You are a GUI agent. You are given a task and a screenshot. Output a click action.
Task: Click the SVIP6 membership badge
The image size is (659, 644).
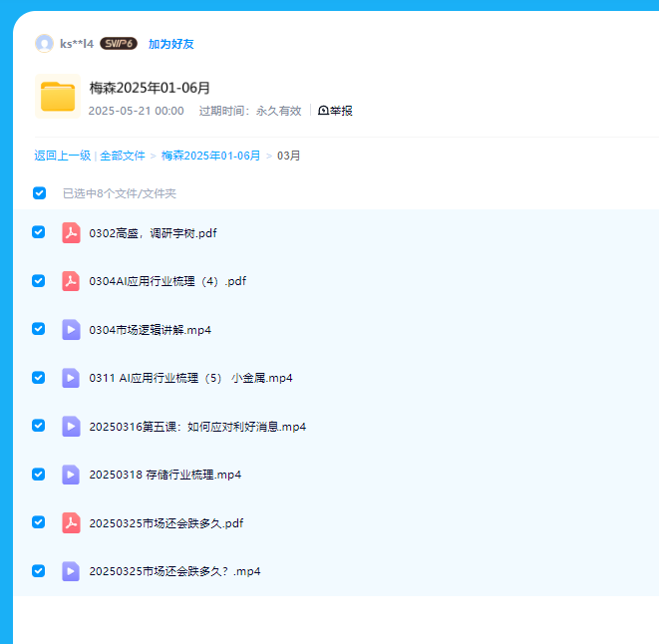pos(118,44)
